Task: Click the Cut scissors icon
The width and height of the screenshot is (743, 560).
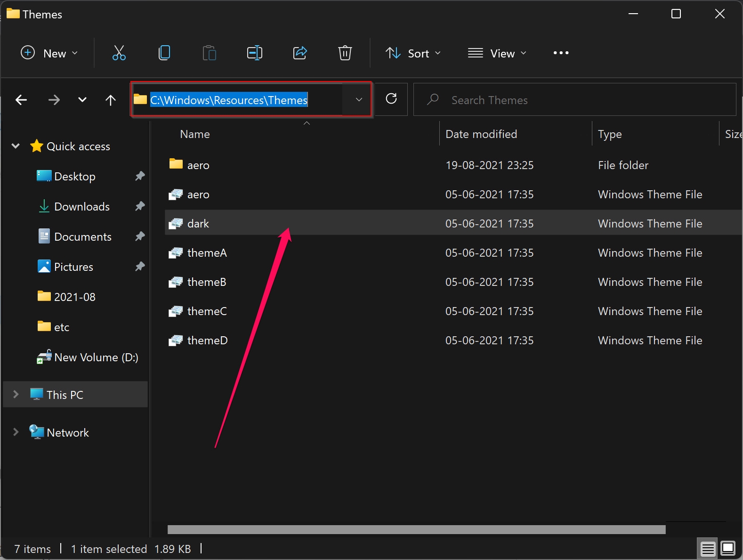Action: [x=119, y=53]
